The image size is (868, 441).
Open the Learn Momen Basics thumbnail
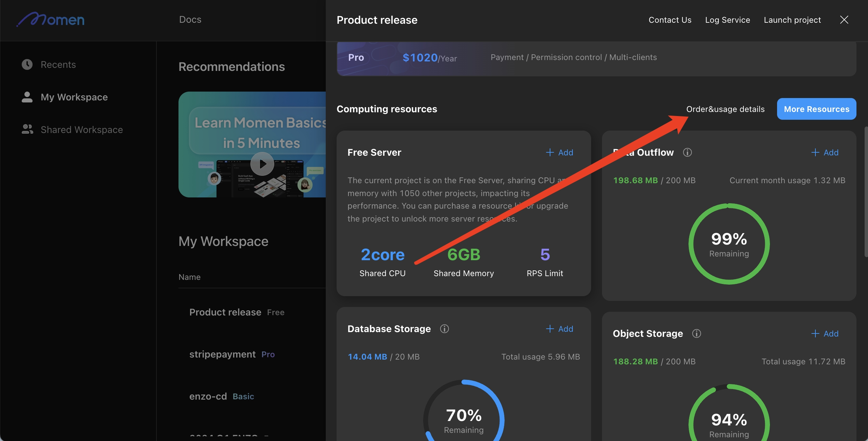(252, 145)
